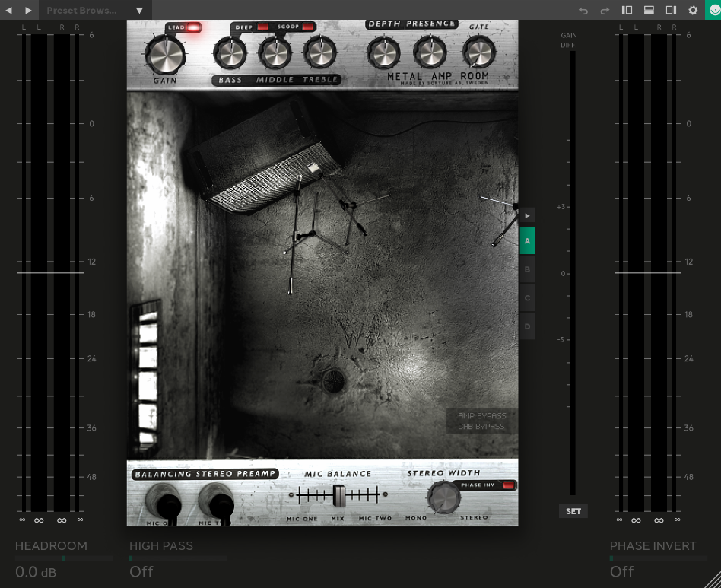Image resolution: width=721 pixels, height=588 pixels.
Task: Click the HIGH PASS slider
Action: (x=178, y=558)
